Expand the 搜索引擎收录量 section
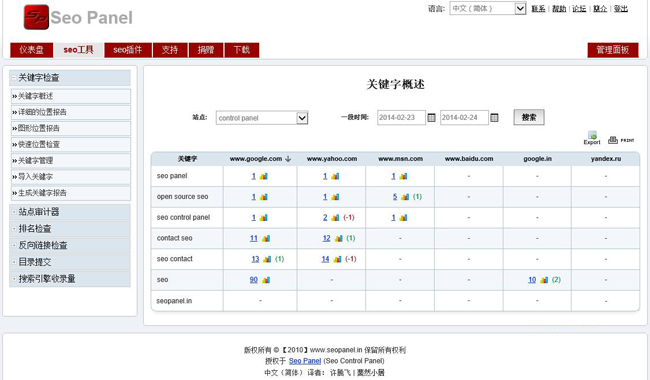The width and height of the screenshot is (650, 380). coord(70,279)
